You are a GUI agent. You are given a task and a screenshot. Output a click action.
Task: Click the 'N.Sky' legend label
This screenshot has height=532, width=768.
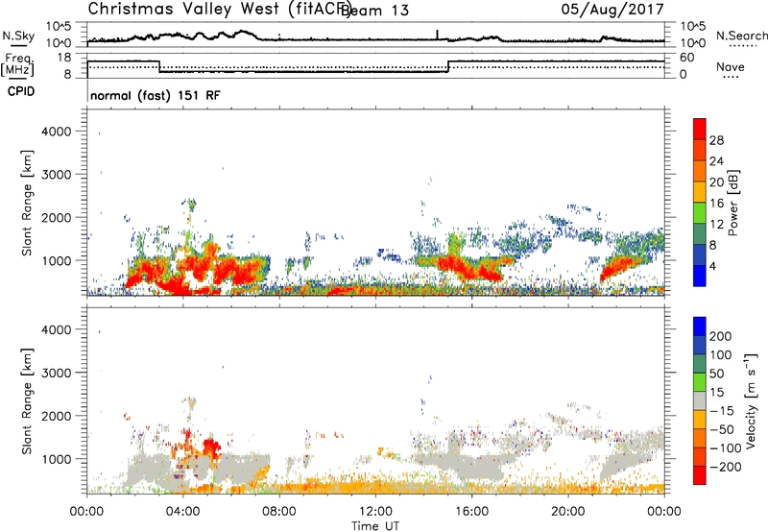pos(18,36)
